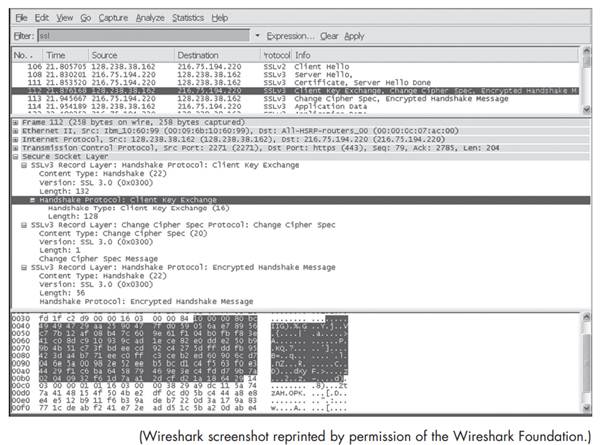
Task: Open the View menu
Action: [x=64, y=18]
